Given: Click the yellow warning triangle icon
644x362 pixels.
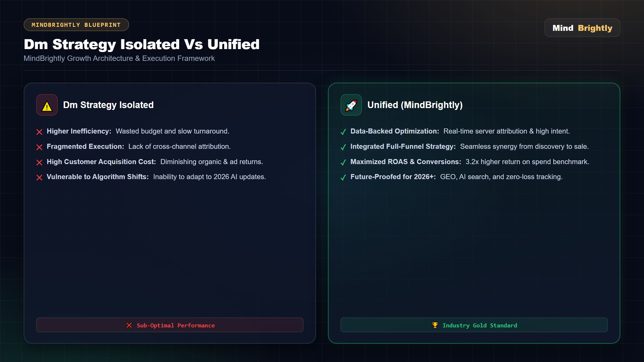Looking at the screenshot, I should tap(47, 106).
